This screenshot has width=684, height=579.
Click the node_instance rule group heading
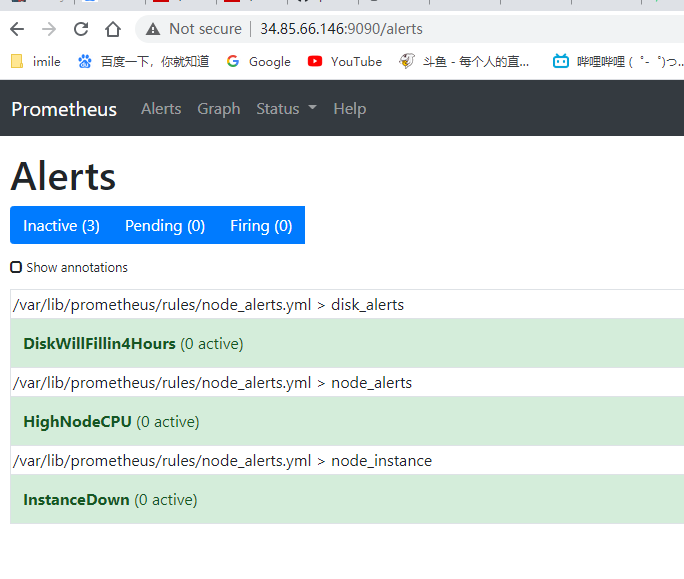click(x=222, y=461)
